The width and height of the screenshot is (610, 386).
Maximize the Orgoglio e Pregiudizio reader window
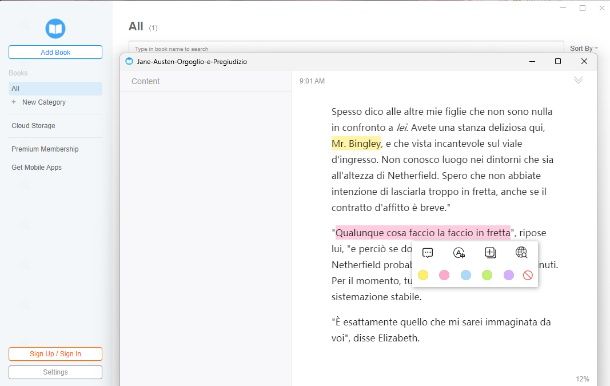pyautogui.click(x=557, y=61)
